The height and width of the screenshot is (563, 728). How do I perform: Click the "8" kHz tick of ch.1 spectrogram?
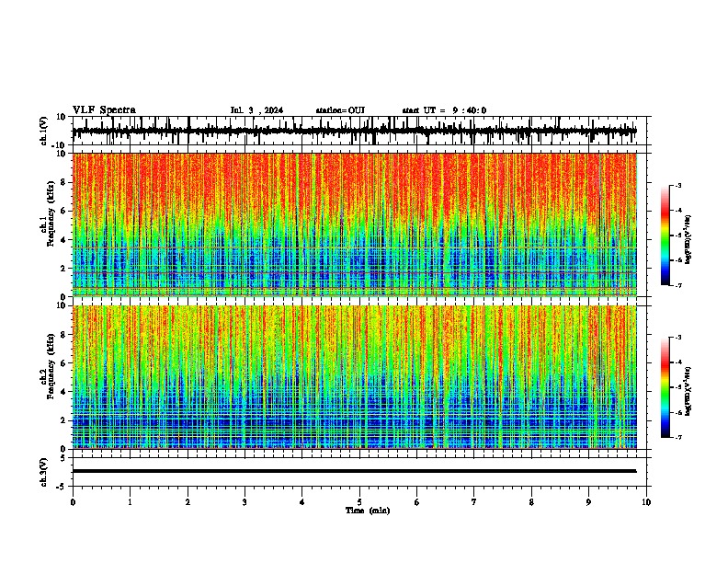coord(63,182)
